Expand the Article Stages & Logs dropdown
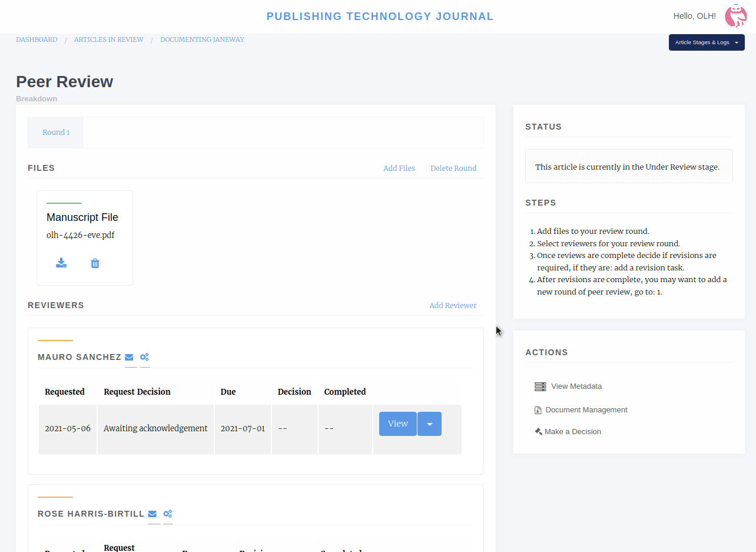 click(706, 42)
